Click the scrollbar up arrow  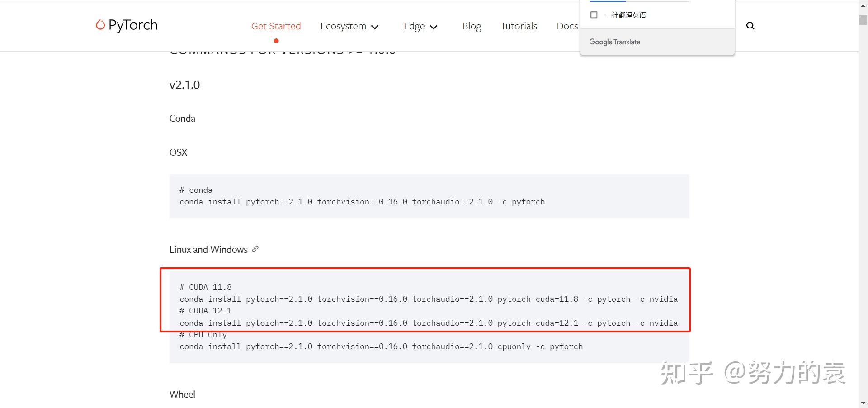pyautogui.click(x=863, y=5)
